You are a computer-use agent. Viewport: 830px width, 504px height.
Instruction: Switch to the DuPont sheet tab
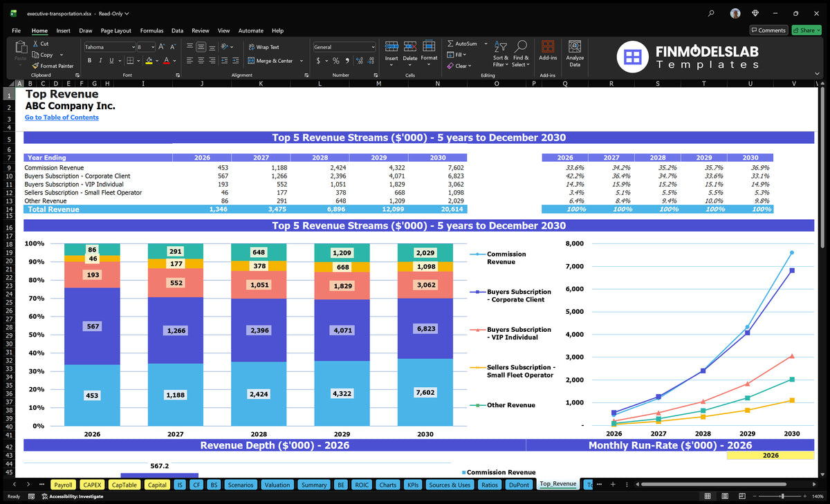point(519,485)
